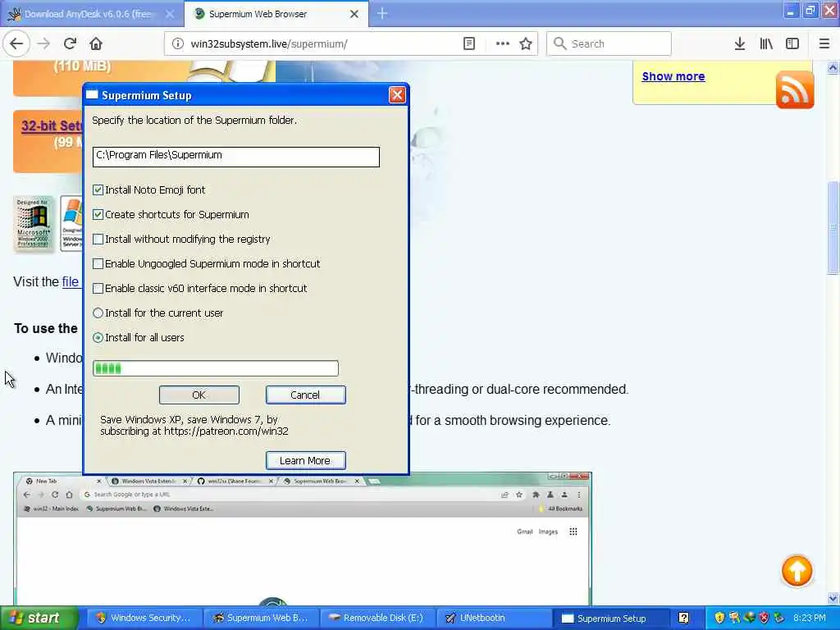Uncheck Install Noto Emoji font
The width and height of the screenshot is (840, 630).
click(x=98, y=189)
